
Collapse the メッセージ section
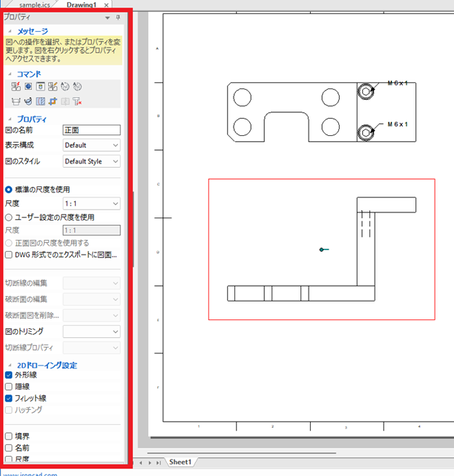[10, 31]
